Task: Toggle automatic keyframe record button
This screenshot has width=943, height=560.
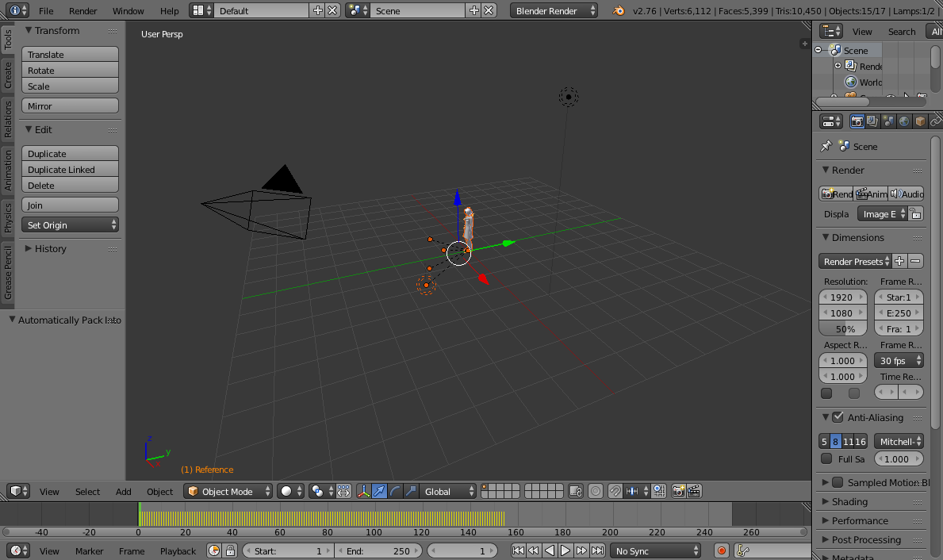Action: point(722,550)
